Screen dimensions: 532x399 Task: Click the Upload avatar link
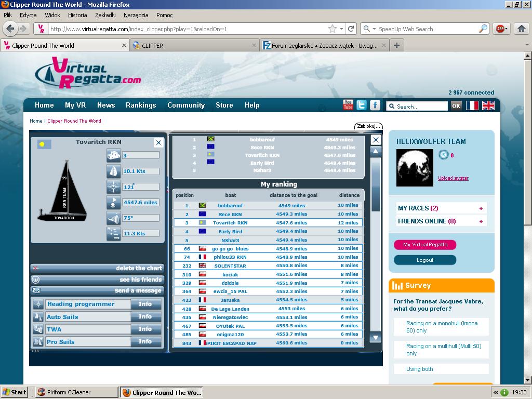click(x=453, y=178)
